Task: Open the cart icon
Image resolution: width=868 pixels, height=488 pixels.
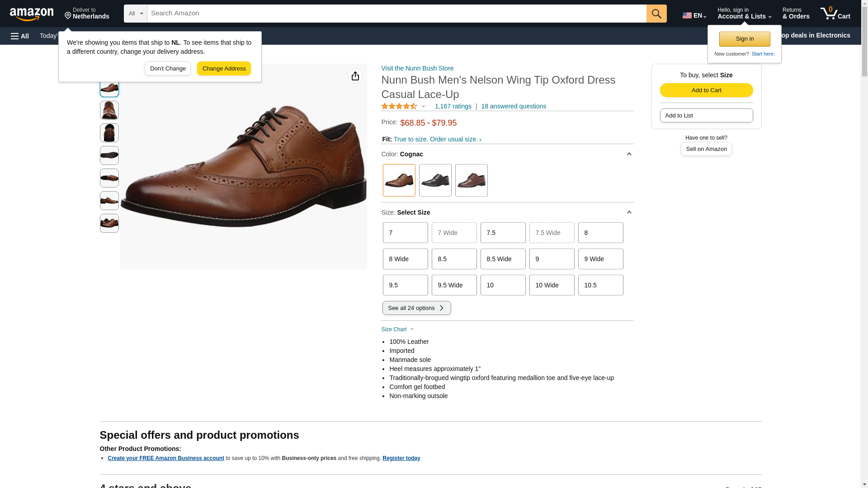Action: pyautogui.click(x=835, y=14)
